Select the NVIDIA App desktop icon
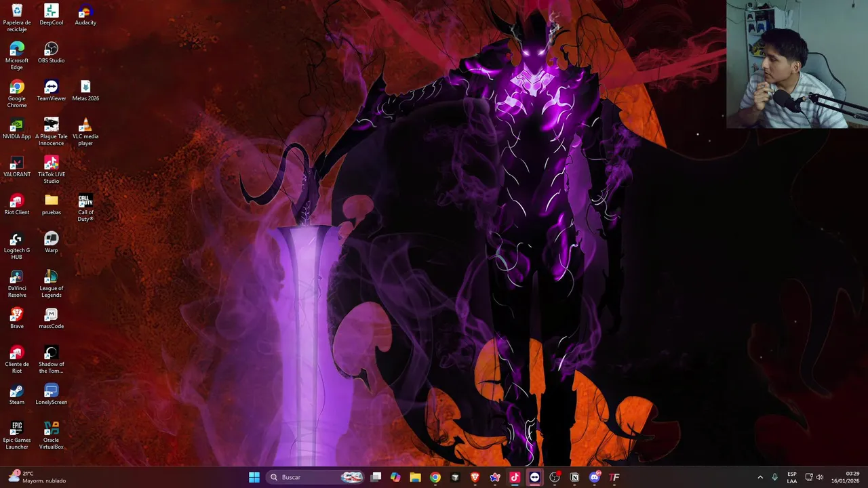 (x=17, y=129)
